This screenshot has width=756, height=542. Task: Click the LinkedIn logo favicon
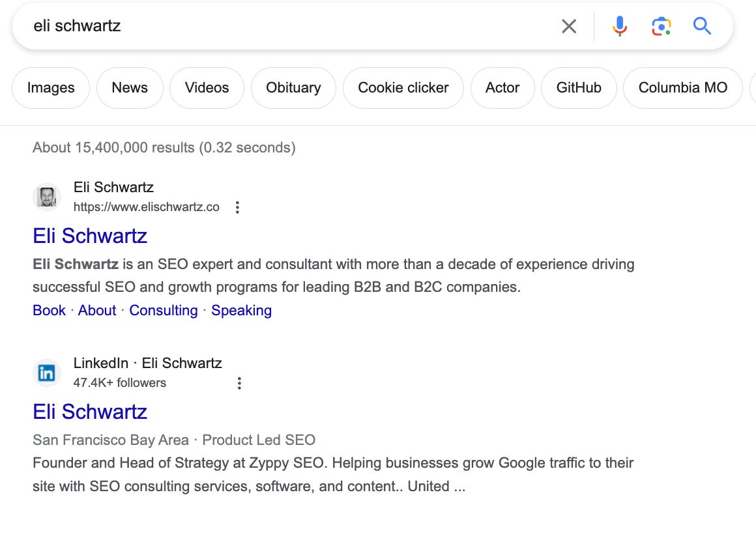click(x=47, y=373)
